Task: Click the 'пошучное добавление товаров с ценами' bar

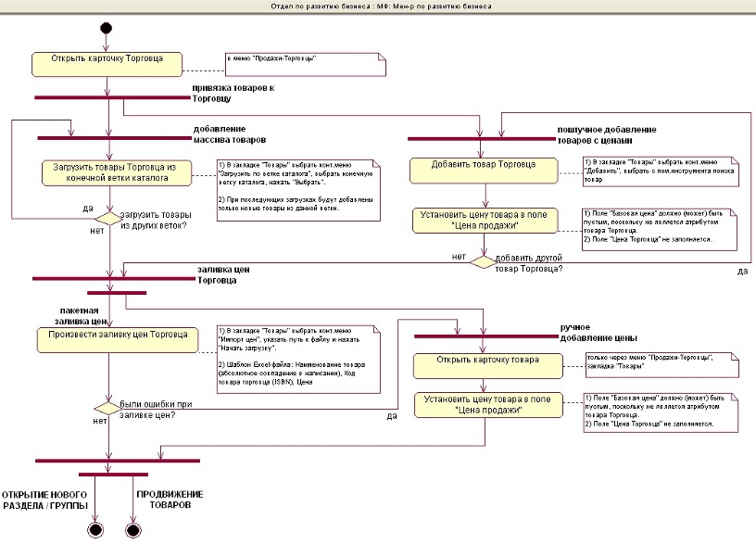Action: click(x=482, y=139)
